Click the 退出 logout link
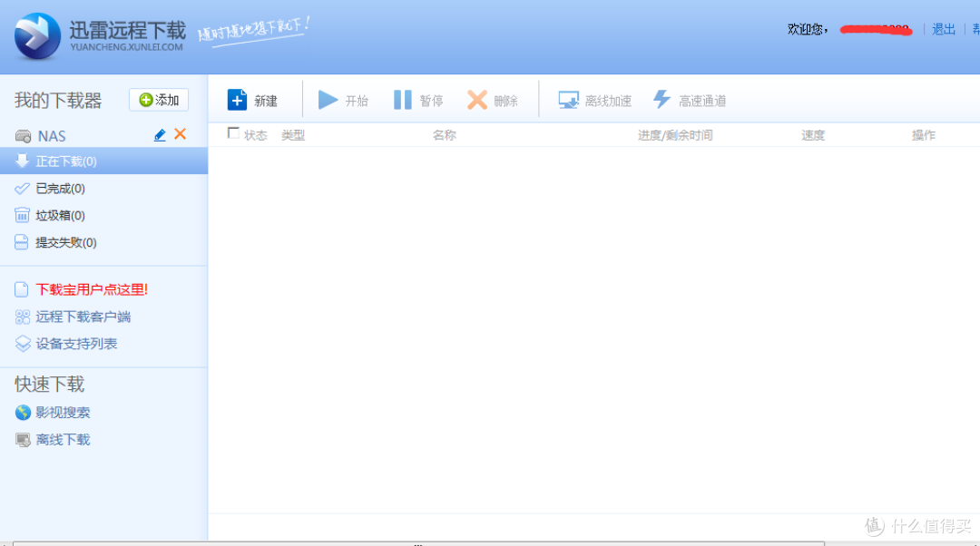 [x=944, y=29]
